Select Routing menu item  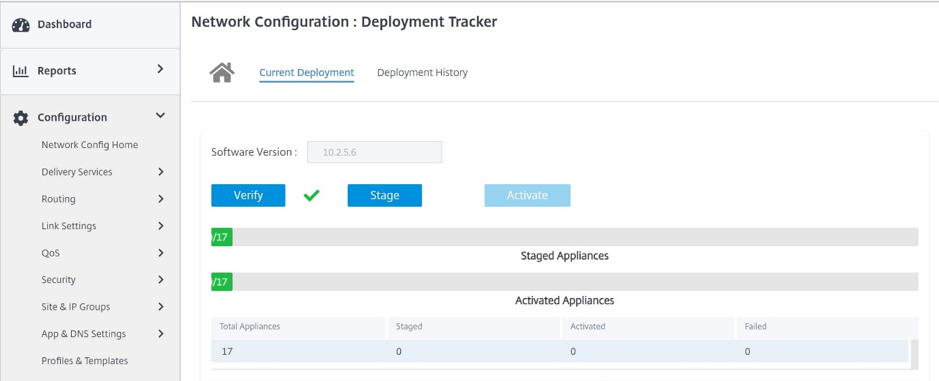[58, 199]
